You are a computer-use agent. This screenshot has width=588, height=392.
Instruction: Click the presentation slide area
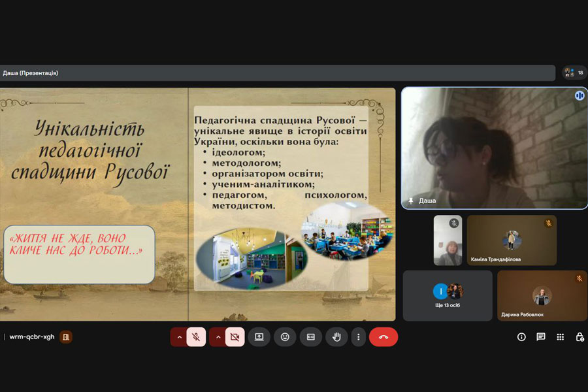tap(197, 204)
